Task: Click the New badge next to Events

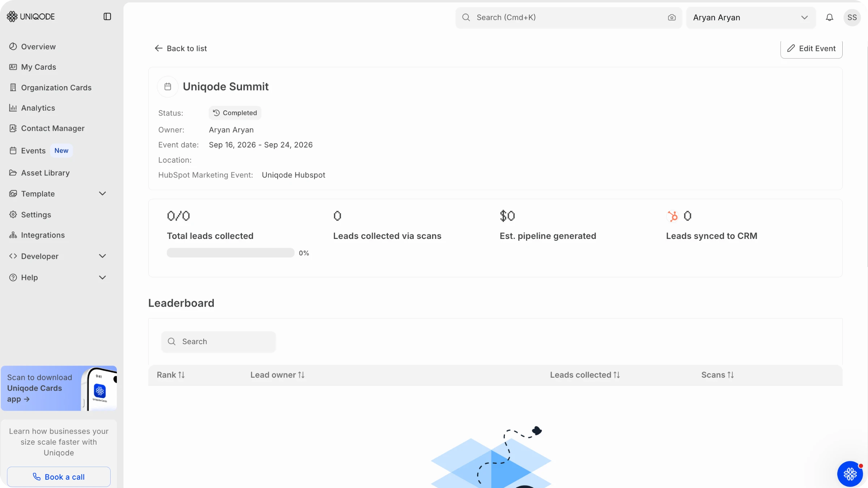Action: [x=61, y=151]
